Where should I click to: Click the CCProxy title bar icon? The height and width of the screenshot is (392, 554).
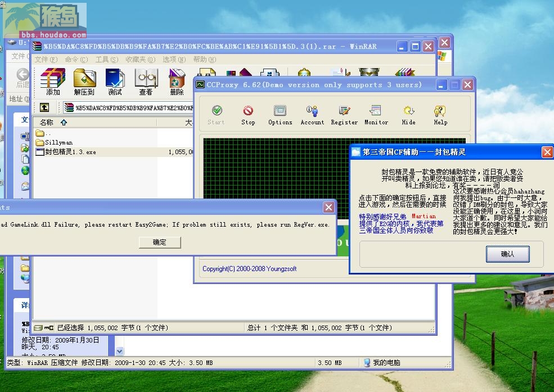coord(200,85)
